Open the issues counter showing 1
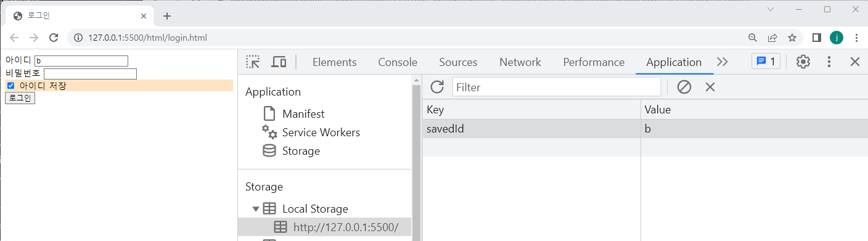Image resolution: width=868 pixels, height=241 pixels. [766, 62]
